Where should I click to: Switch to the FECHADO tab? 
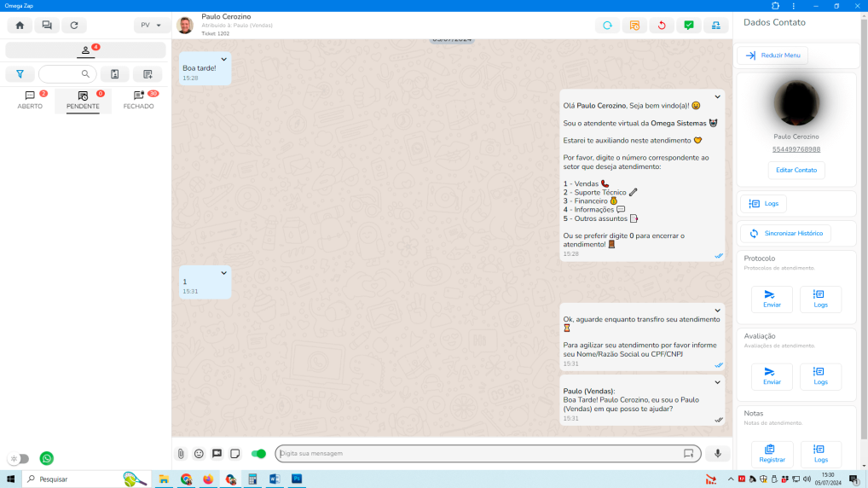point(139,101)
